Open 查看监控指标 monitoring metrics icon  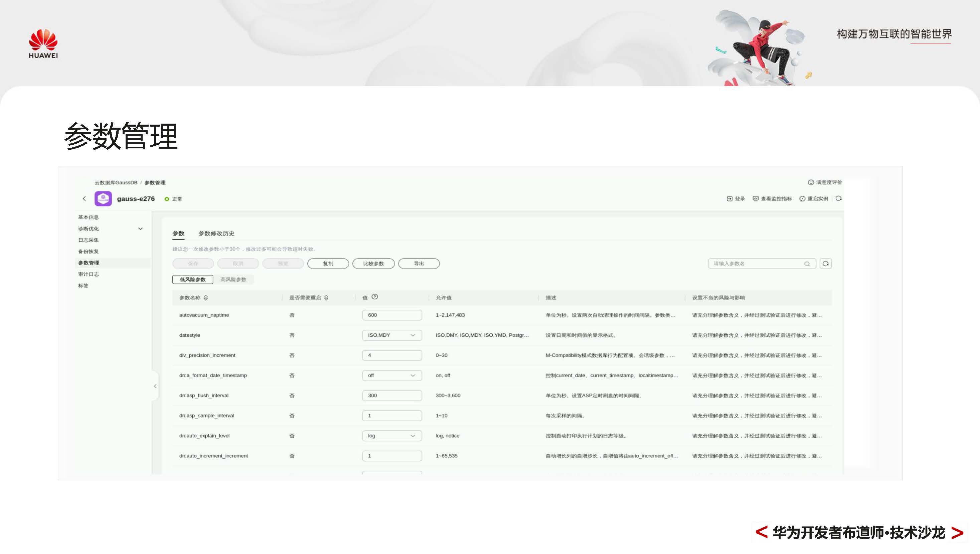point(756,198)
